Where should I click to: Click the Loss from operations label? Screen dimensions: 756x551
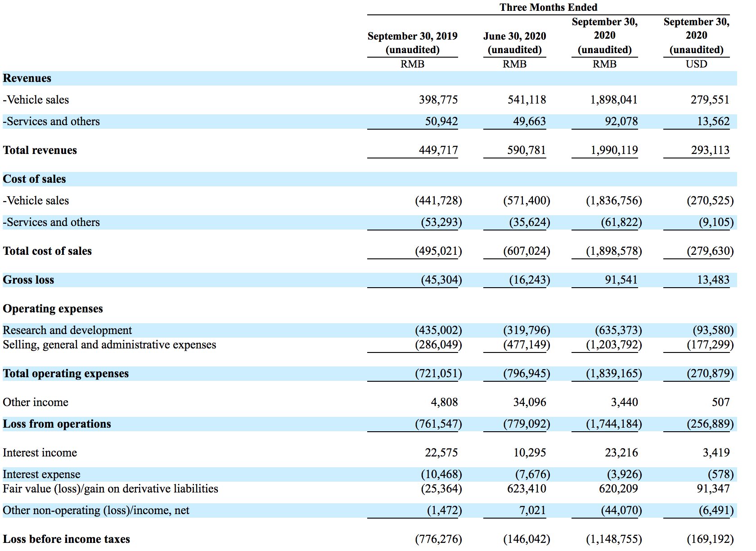click(x=57, y=424)
